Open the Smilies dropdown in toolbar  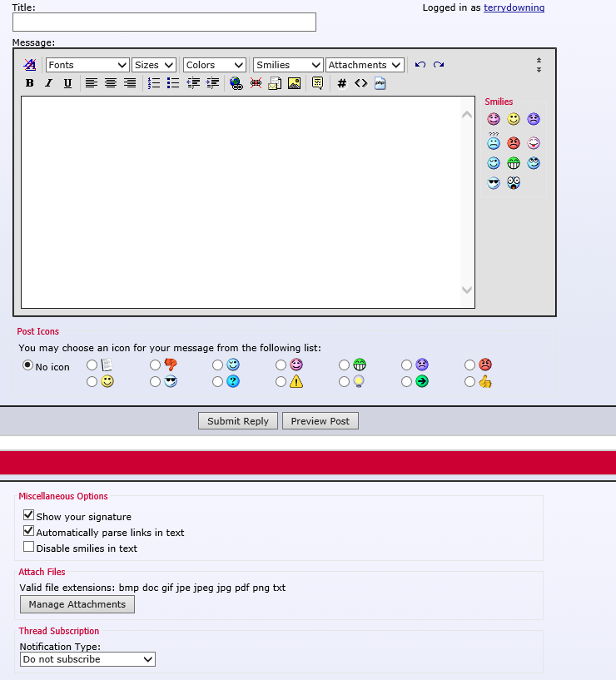(x=288, y=65)
